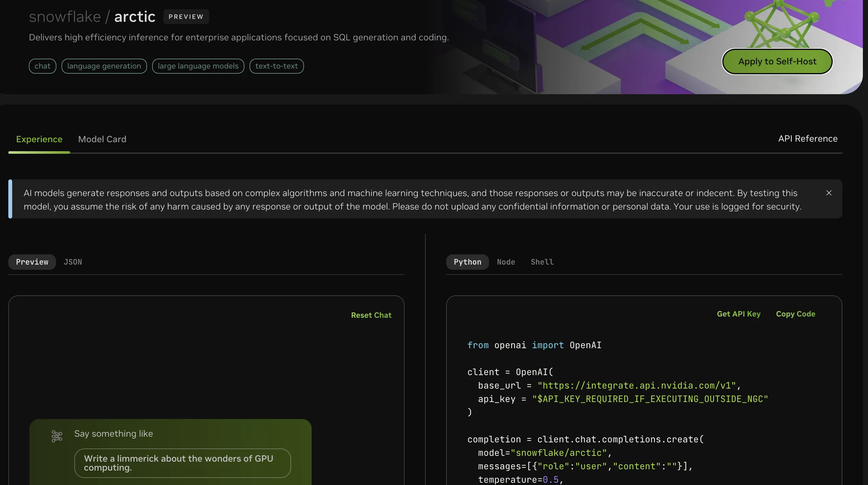This screenshot has height=485, width=868.
Task: Select the Preview view tab
Action: pos(32,262)
